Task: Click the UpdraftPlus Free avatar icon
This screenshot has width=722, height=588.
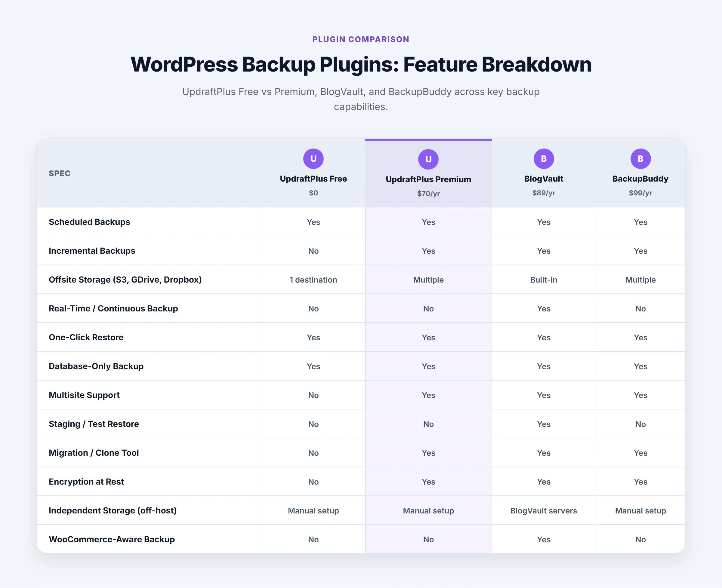Action: (x=313, y=158)
